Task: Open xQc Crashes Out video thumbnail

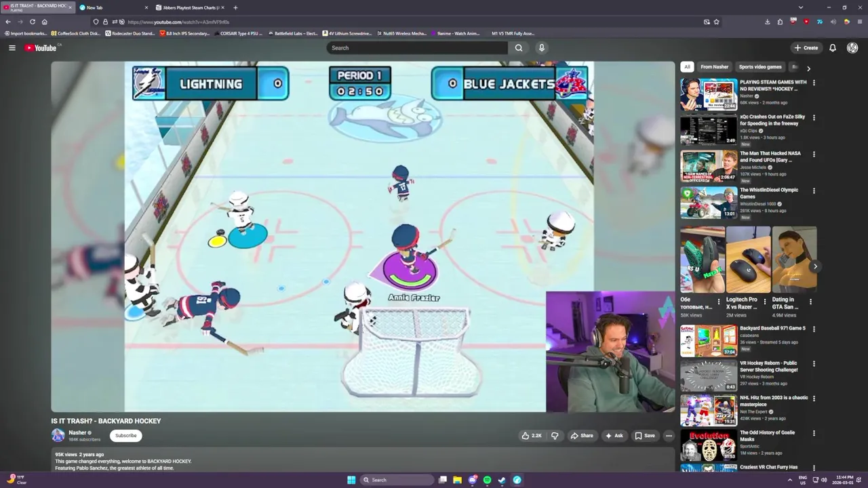Action: tap(709, 129)
